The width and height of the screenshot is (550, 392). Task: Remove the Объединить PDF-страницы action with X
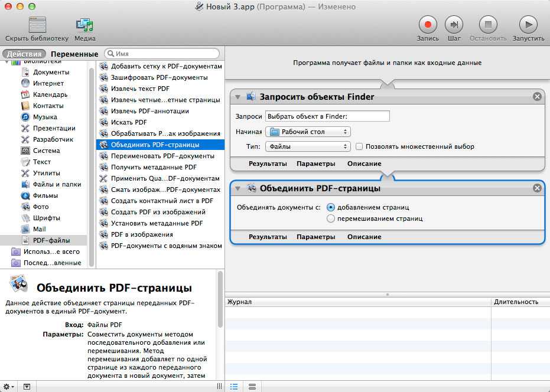(x=537, y=188)
